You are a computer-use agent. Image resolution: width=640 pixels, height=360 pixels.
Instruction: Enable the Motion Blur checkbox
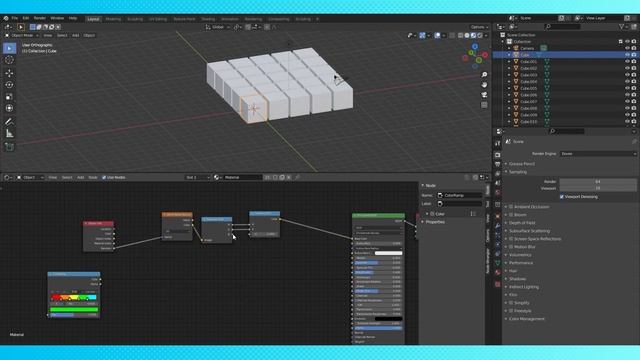coord(511,247)
